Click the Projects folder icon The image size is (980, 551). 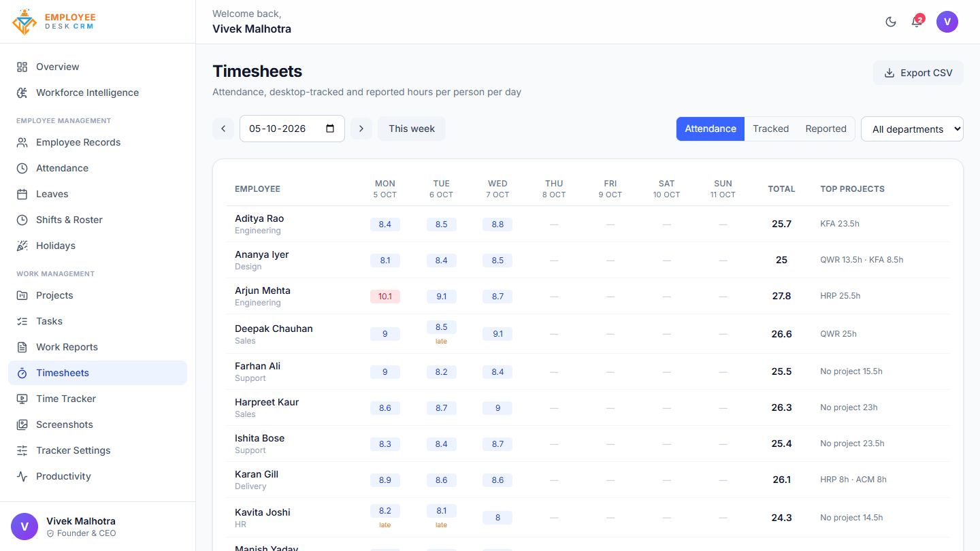pos(22,295)
